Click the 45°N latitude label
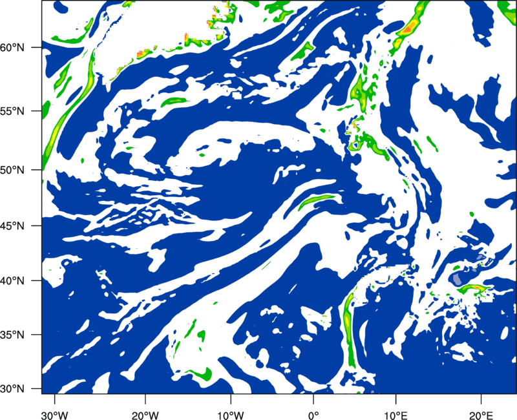The width and height of the screenshot is (517, 420). click(12, 226)
